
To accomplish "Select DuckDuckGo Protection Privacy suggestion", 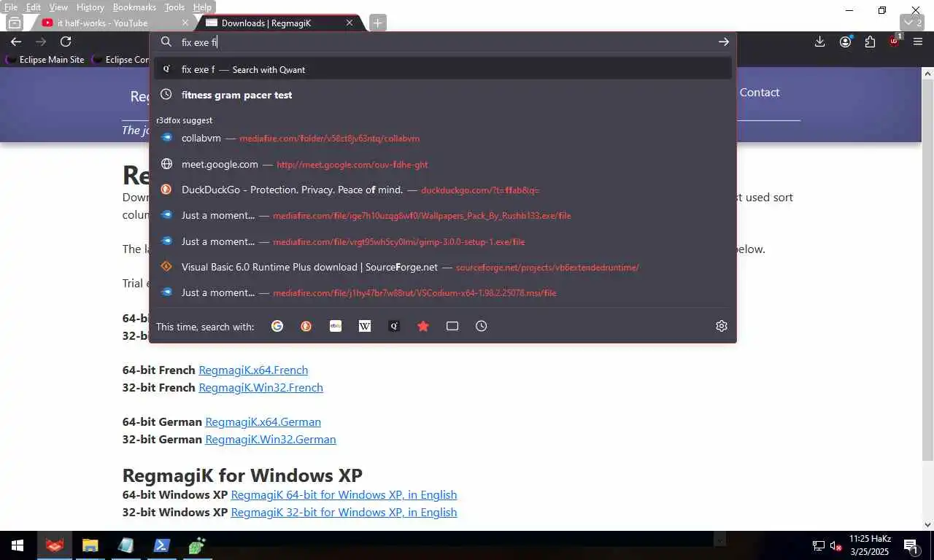I will [443, 190].
